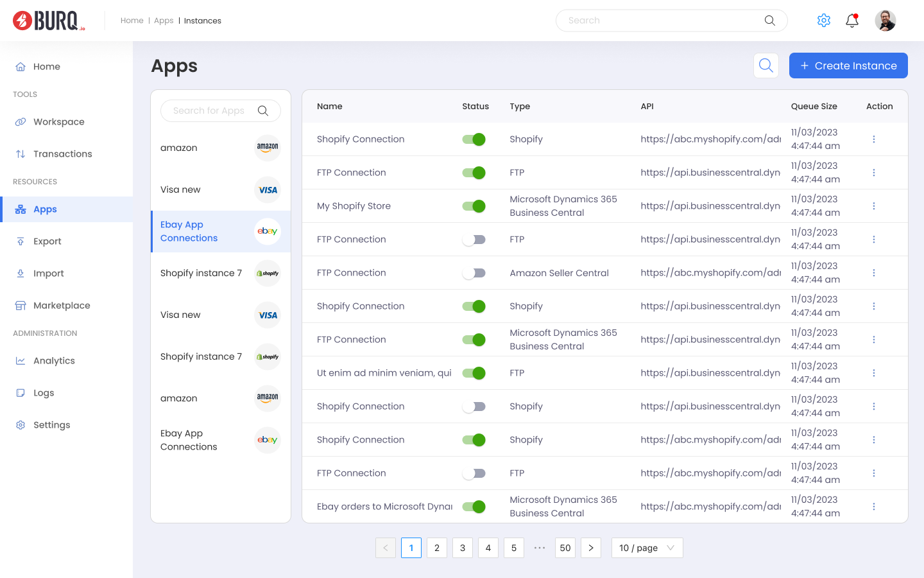Click the next page arrow
The height and width of the screenshot is (578, 924).
tap(591, 548)
